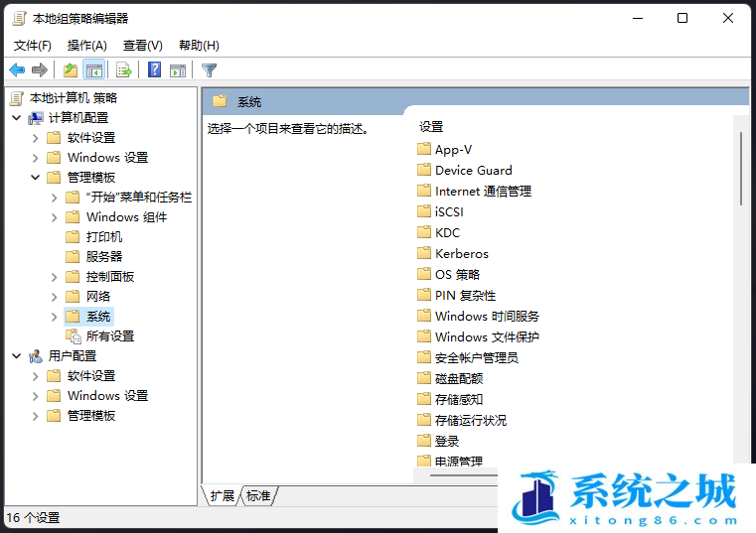Click the 服务器 folder icon in tree
Viewport: 756px width, 533px height.
pyautogui.click(x=73, y=256)
